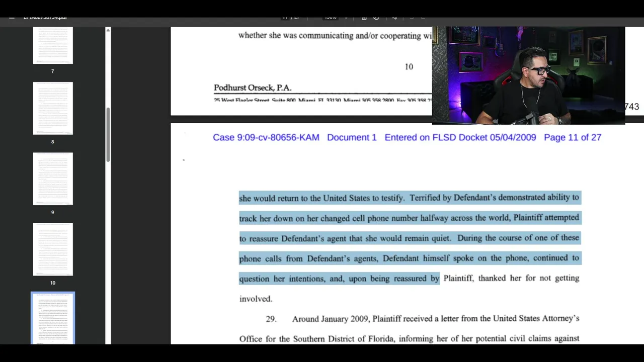
Task: Open page 9 thumbnail in sidebar
Action: tap(53, 178)
